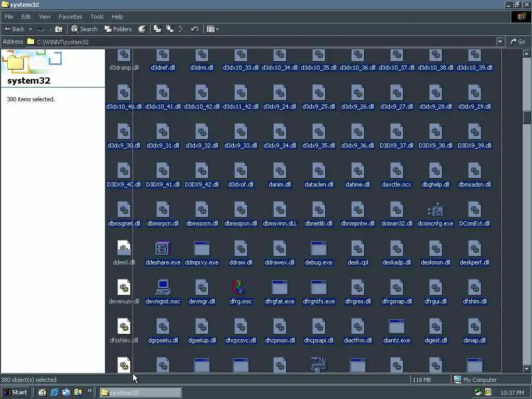The height and width of the screenshot is (399, 532).
Task: Open the Help menu
Action: pyautogui.click(x=117, y=17)
